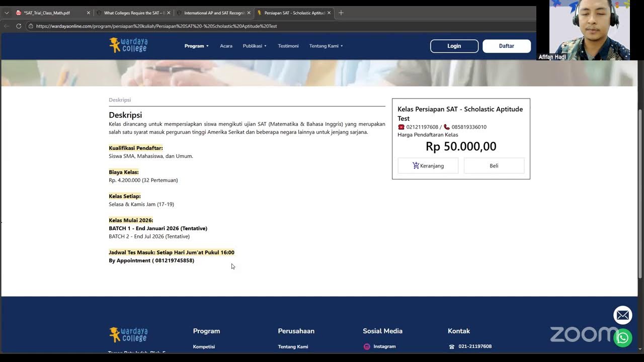Open the Wardaya College header logo
Image resolution: width=644 pixels, height=362 pixels.
pos(128,45)
